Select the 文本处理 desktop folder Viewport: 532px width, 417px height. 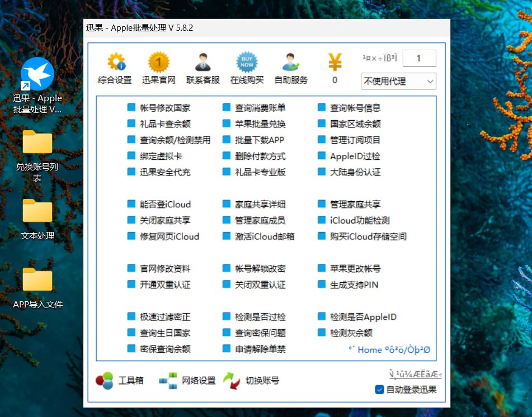[x=37, y=220]
